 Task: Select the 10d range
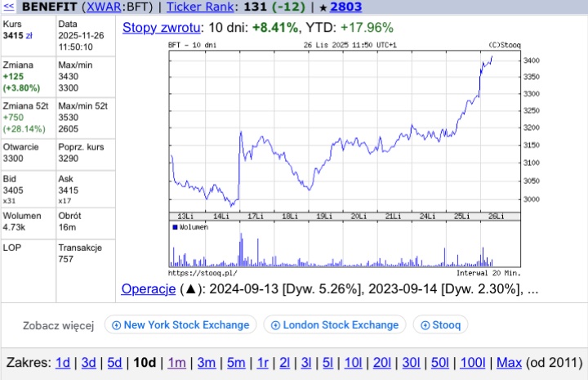[145, 363]
